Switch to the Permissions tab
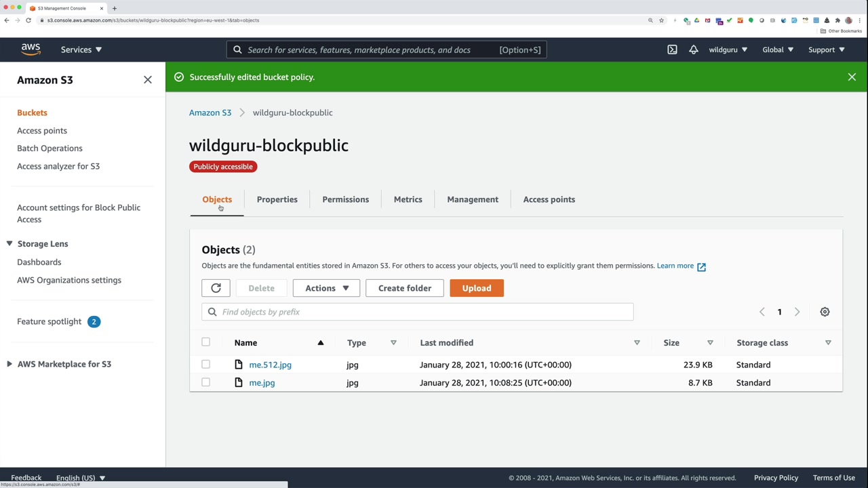This screenshot has height=488, width=868. [346, 200]
